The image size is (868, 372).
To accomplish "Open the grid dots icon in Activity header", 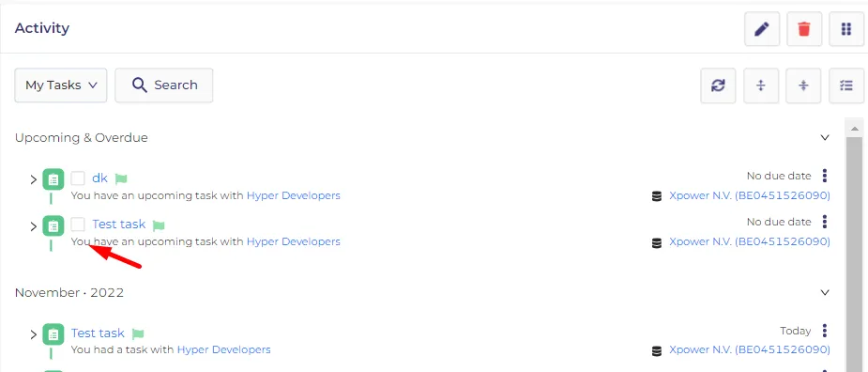I will pos(845,29).
